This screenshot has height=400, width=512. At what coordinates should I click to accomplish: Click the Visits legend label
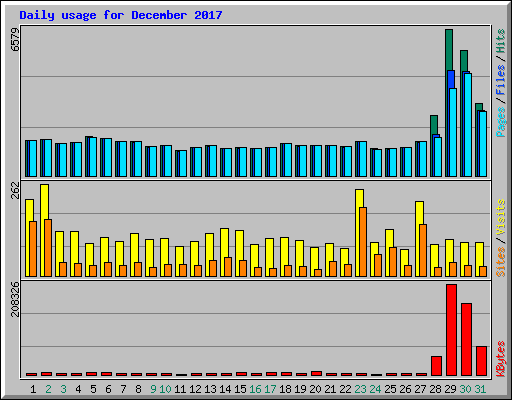click(501, 218)
